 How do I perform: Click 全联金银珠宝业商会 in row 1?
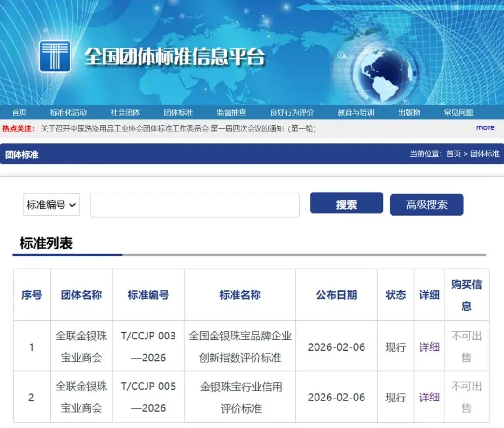81,347
